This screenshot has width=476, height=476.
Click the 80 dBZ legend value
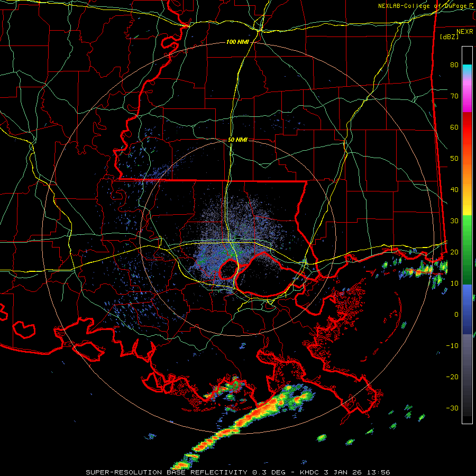point(454,65)
